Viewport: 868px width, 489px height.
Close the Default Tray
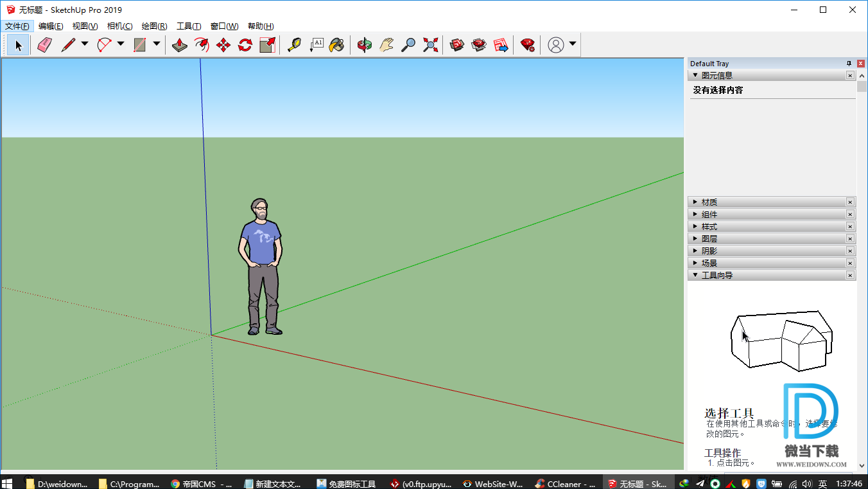coord(861,64)
